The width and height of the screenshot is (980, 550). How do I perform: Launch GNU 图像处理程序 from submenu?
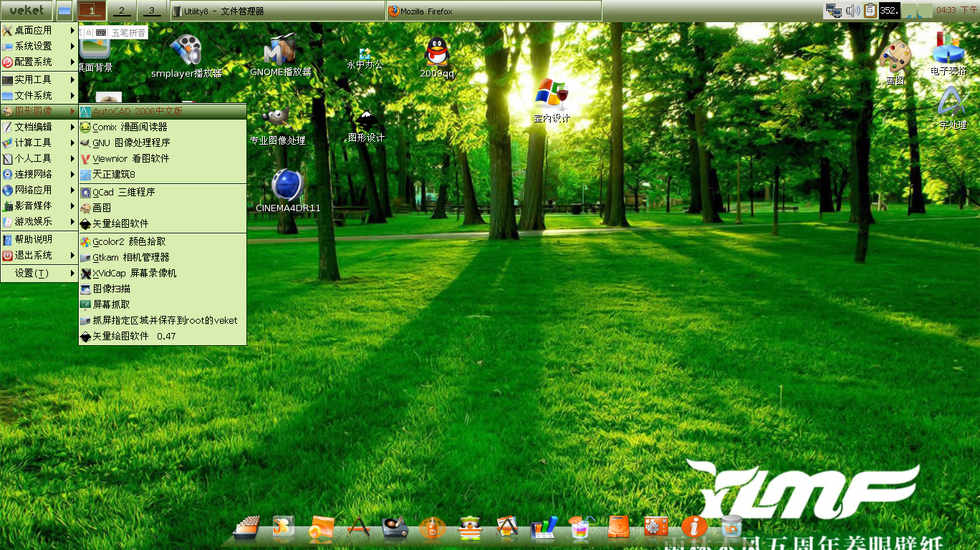(x=163, y=143)
